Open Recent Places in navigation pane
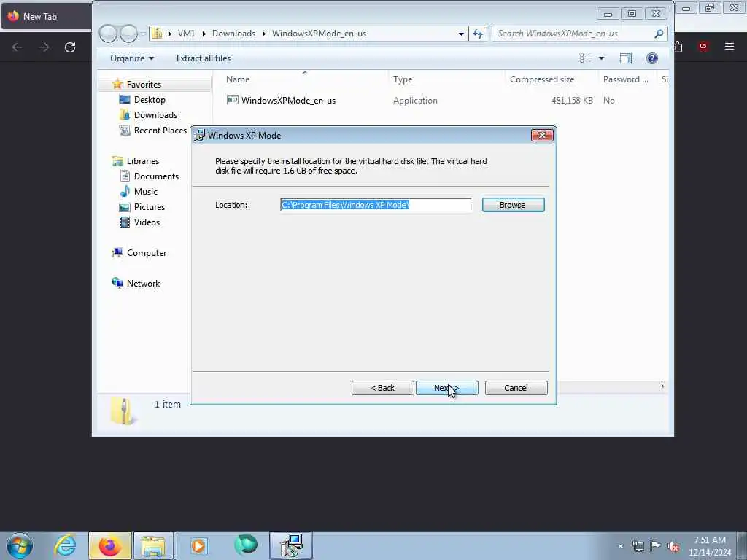Image resolution: width=747 pixels, height=560 pixels. click(x=160, y=130)
